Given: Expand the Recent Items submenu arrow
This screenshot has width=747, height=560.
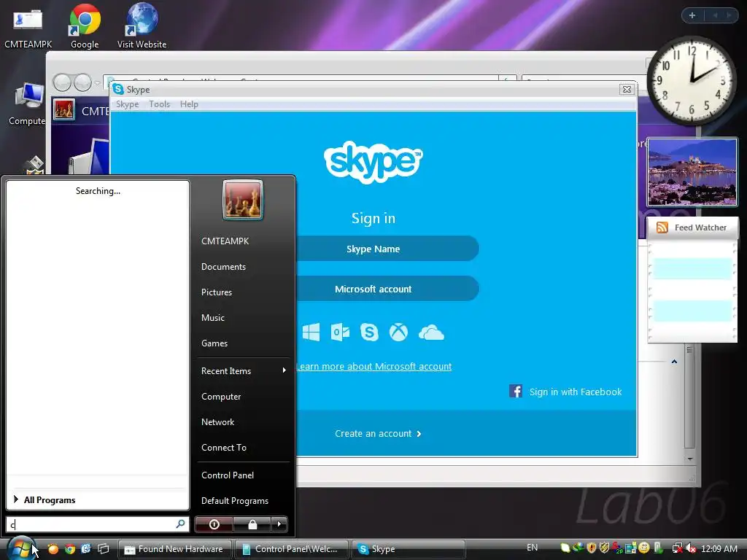Looking at the screenshot, I should (285, 370).
